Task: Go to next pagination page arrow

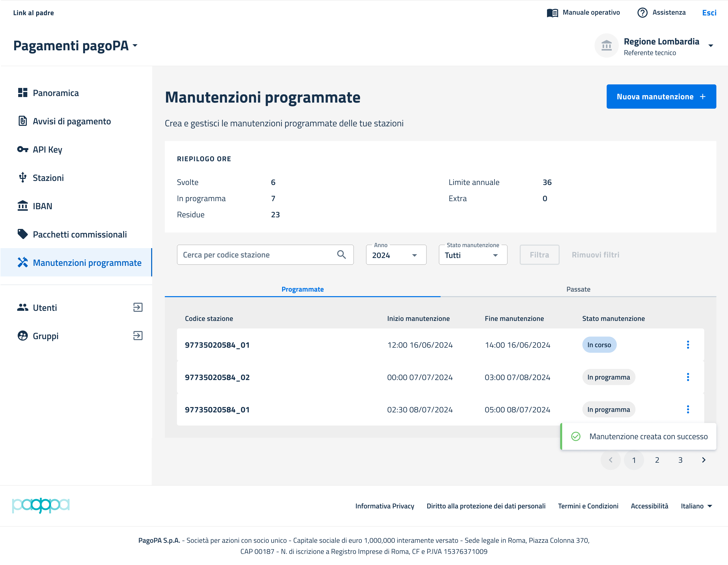Action: click(x=703, y=460)
